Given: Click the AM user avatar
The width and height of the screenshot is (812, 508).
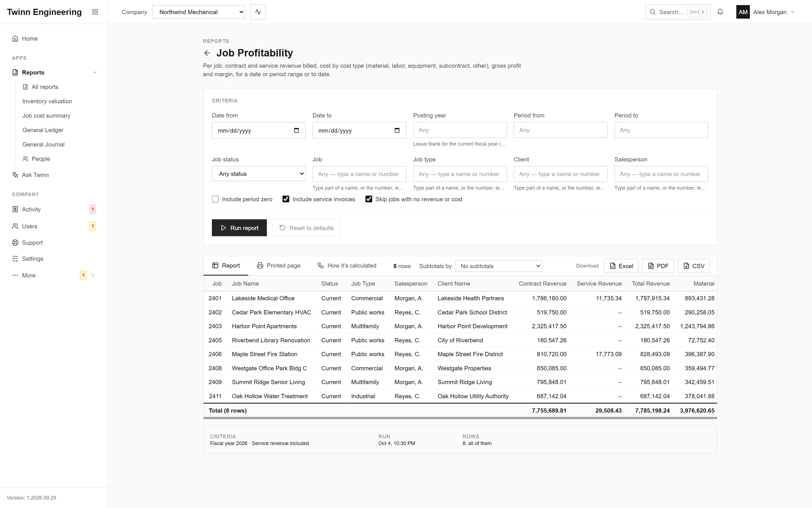Looking at the screenshot, I should click(x=743, y=12).
